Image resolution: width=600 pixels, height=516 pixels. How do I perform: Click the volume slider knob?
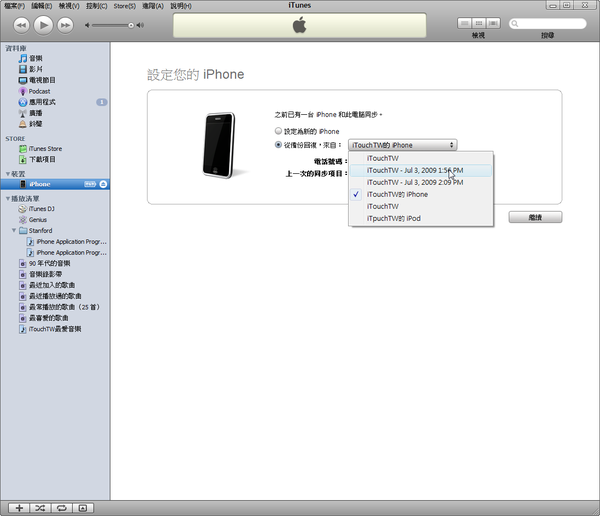(131, 25)
